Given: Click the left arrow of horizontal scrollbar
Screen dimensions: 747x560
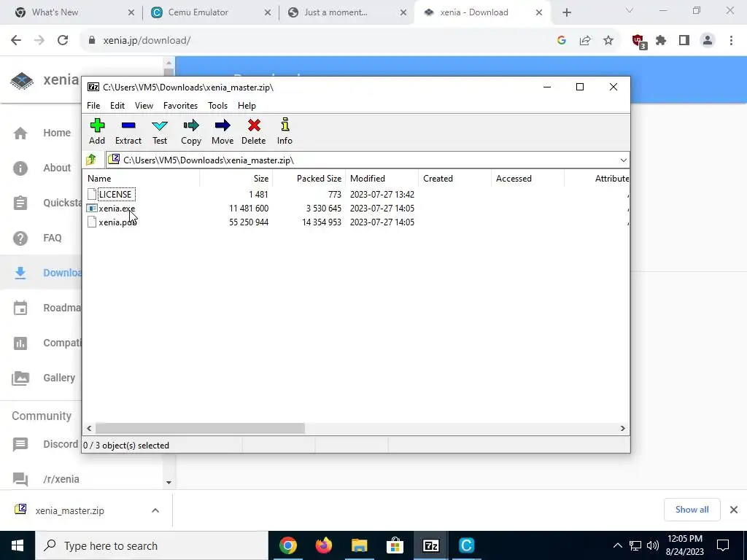Looking at the screenshot, I should pyautogui.click(x=89, y=429).
